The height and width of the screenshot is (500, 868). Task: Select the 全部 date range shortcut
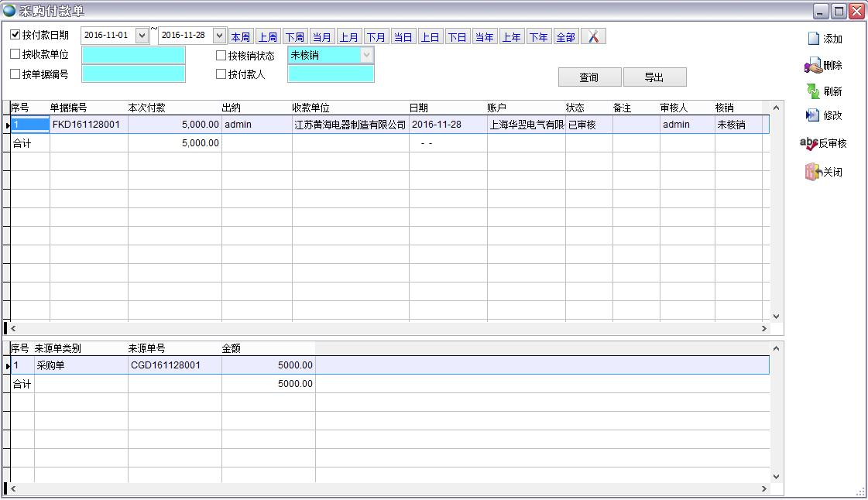click(565, 36)
